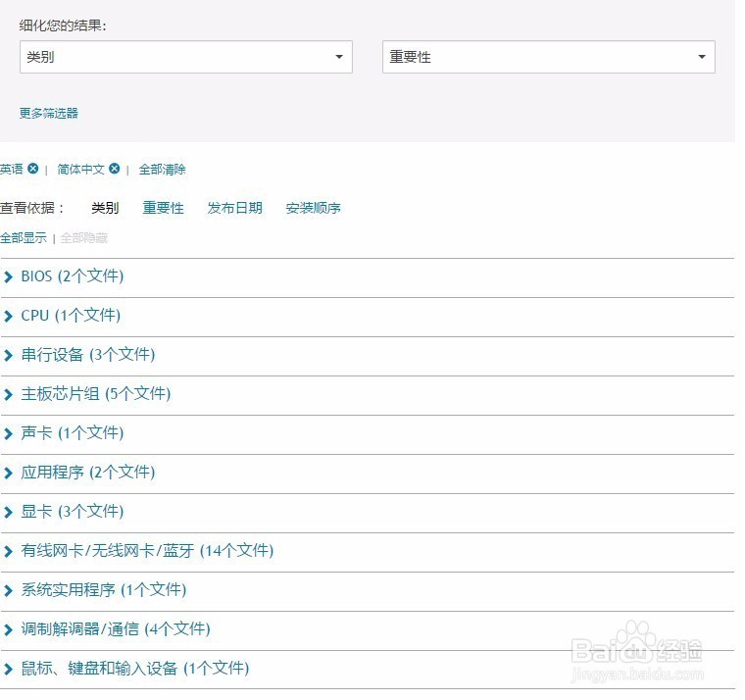The image size is (745, 700).
Task: Open the 类别 dropdown filter
Action: point(185,57)
